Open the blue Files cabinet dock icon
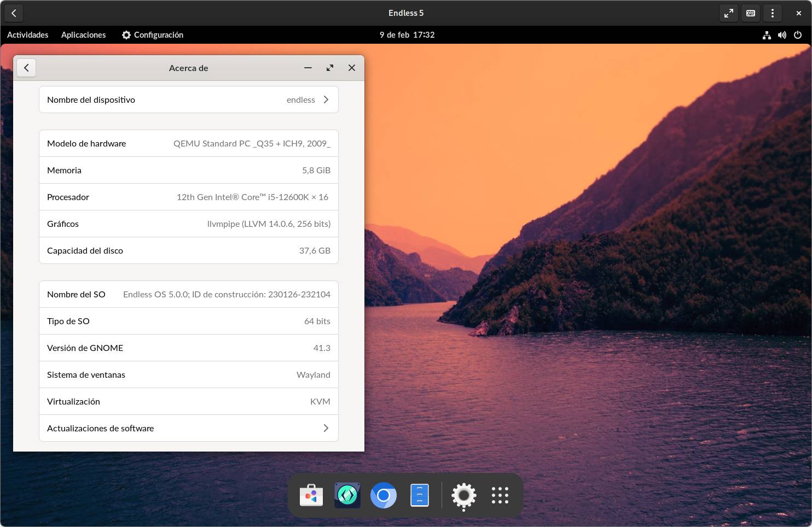Image resolution: width=812 pixels, height=527 pixels. (420, 495)
